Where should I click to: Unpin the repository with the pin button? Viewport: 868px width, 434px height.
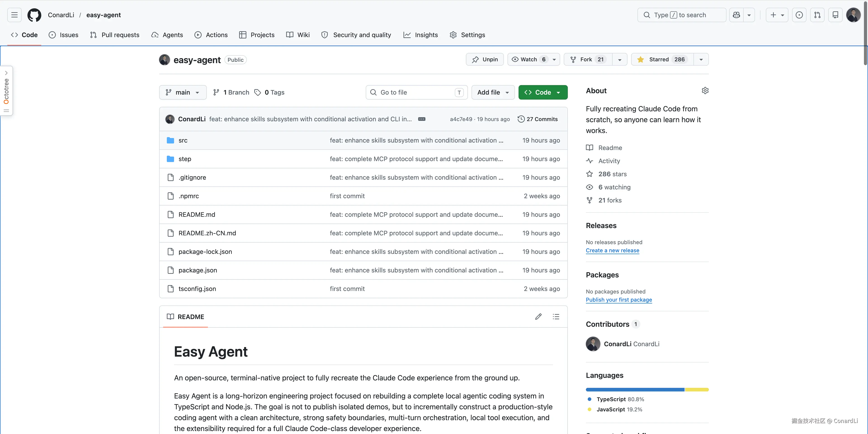485,59
